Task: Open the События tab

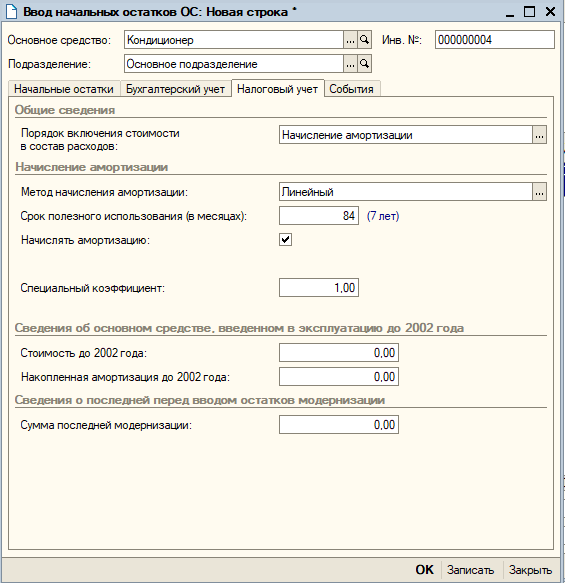Action: [351, 89]
